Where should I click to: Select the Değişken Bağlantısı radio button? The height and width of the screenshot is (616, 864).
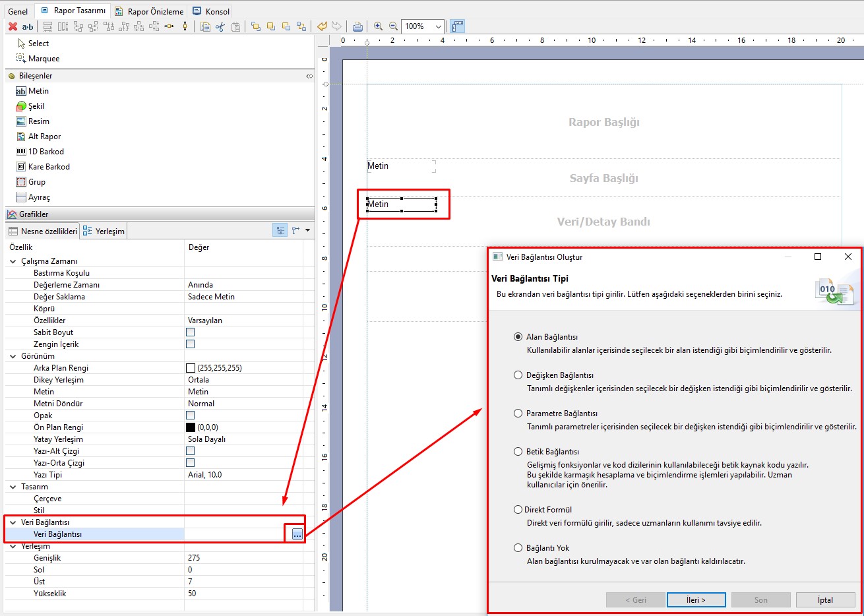point(518,375)
